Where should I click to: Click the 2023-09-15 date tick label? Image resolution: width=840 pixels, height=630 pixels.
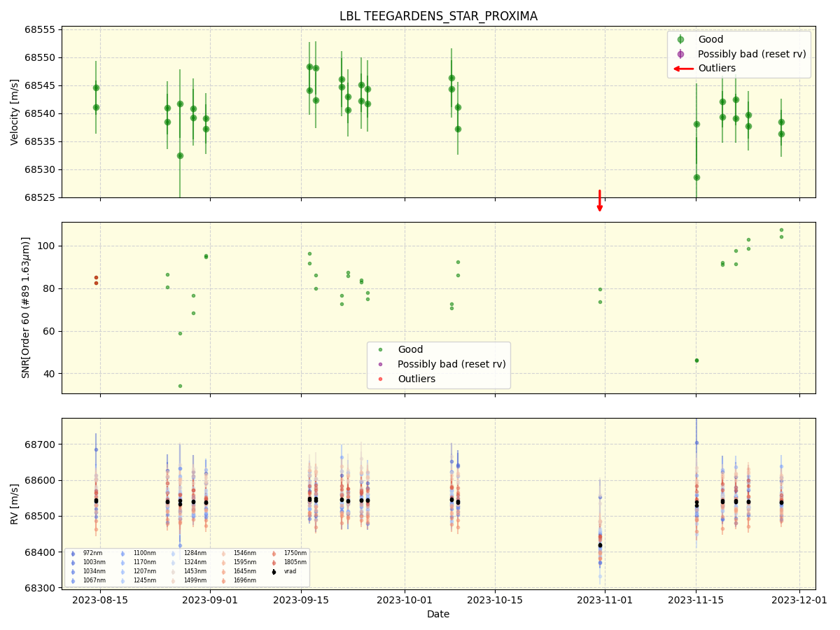point(301,600)
